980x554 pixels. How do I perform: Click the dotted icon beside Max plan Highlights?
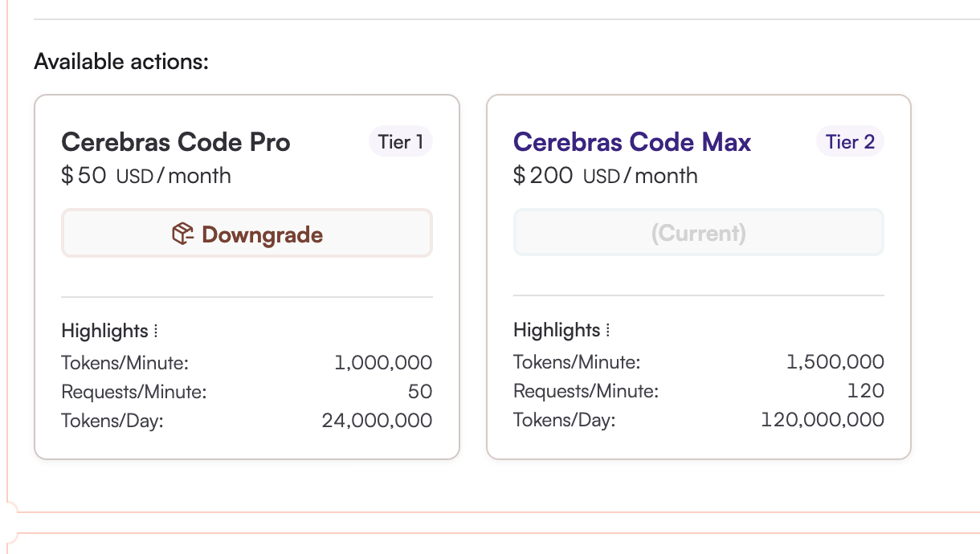click(x=608, y=330)
